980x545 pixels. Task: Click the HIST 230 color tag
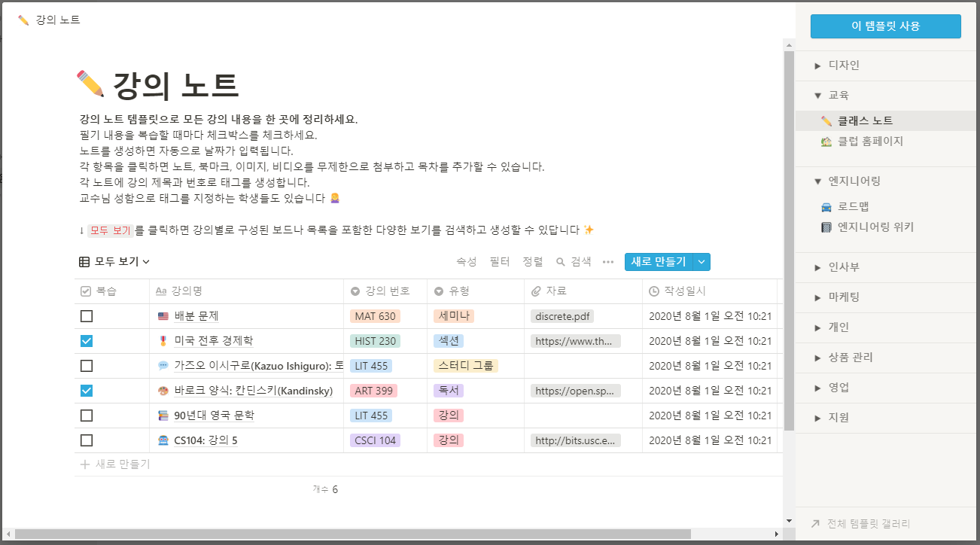point(375,341)
